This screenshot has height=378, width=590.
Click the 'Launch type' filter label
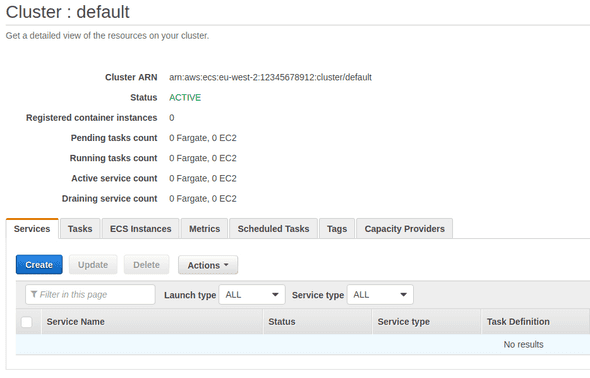(x=190, y=295)
